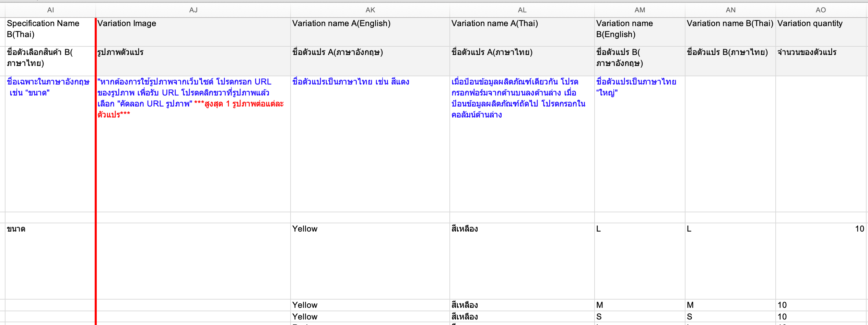Select the cell 'ชื่อตัวเลือกสินค้า B(ภาษาไทย)'
Screen dimensions: 868x325
click(50, 61)
